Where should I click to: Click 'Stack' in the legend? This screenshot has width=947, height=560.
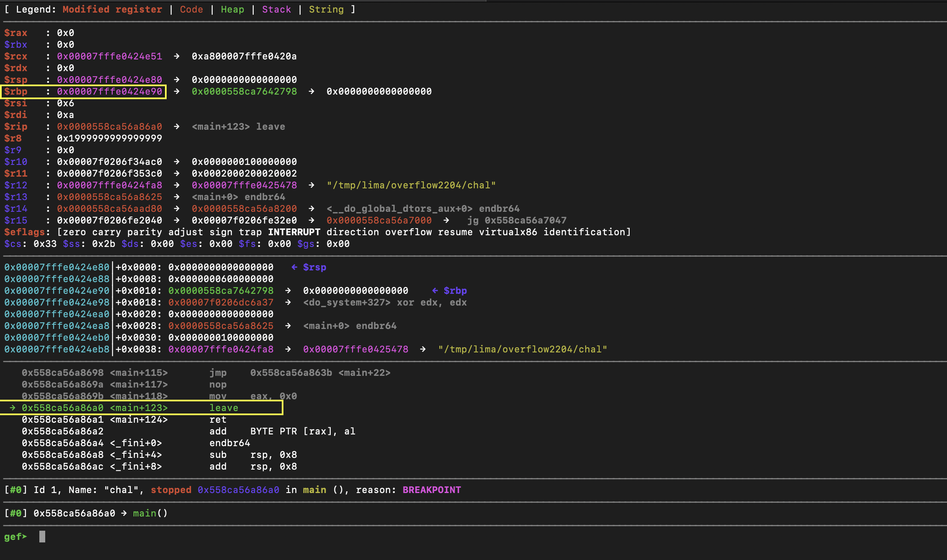tap(277, 9)
